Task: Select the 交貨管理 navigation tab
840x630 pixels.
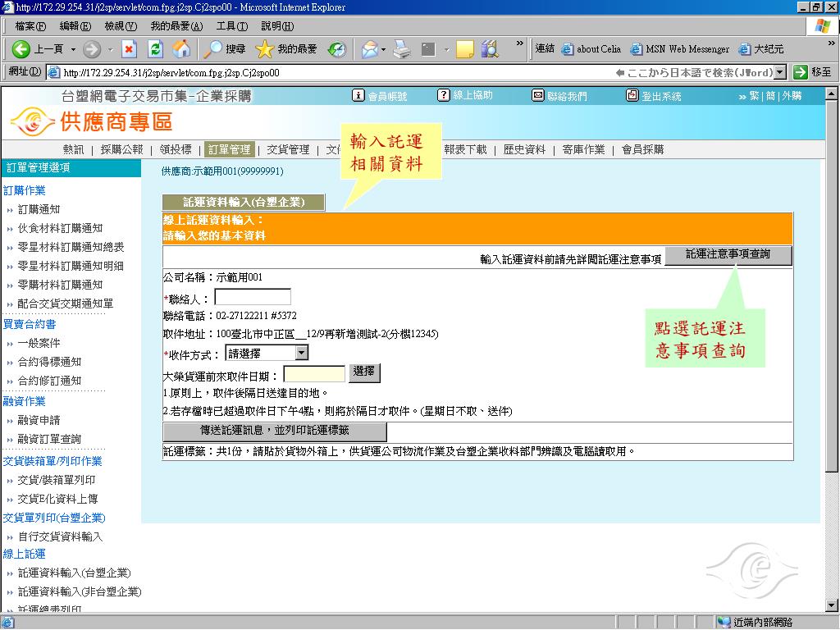Action: coord(288,149)
